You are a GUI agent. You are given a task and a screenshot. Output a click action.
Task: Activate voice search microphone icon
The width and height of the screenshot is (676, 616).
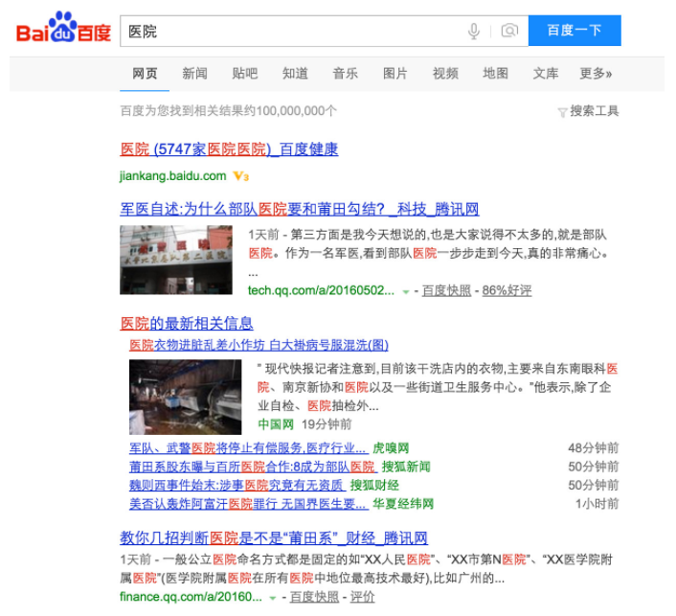coord(474,31)
